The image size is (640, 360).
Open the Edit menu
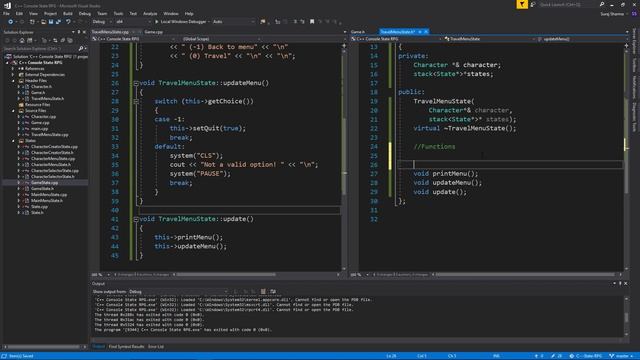pos(19,13)
